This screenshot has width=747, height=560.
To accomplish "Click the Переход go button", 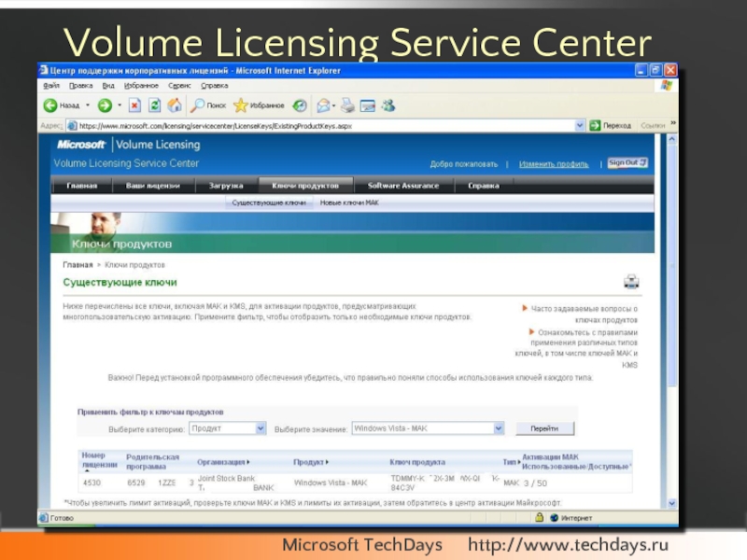I will click(611, 126).
